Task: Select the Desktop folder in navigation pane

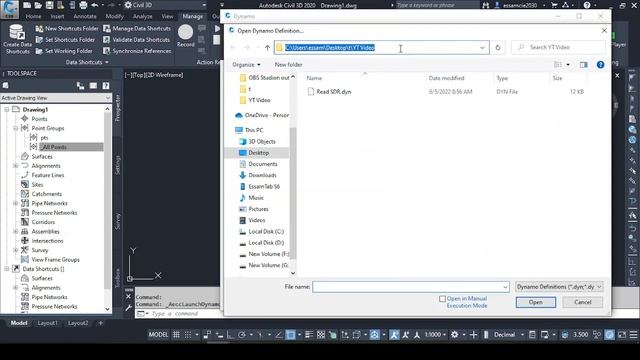Action: tap(258, 153)
